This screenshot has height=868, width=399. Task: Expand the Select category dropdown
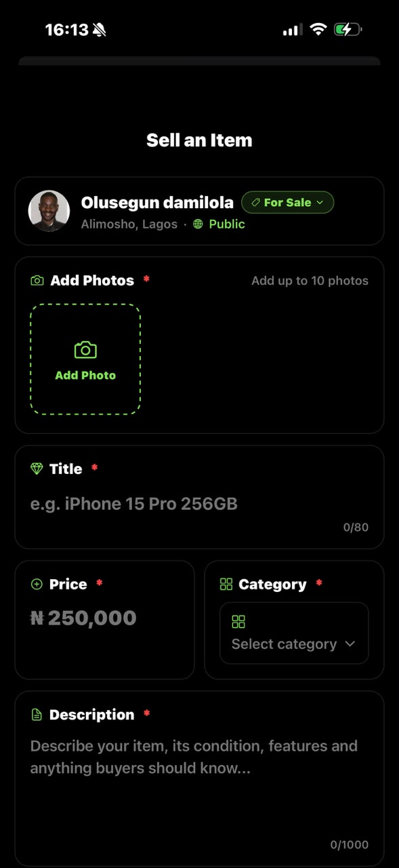point(294,633)
